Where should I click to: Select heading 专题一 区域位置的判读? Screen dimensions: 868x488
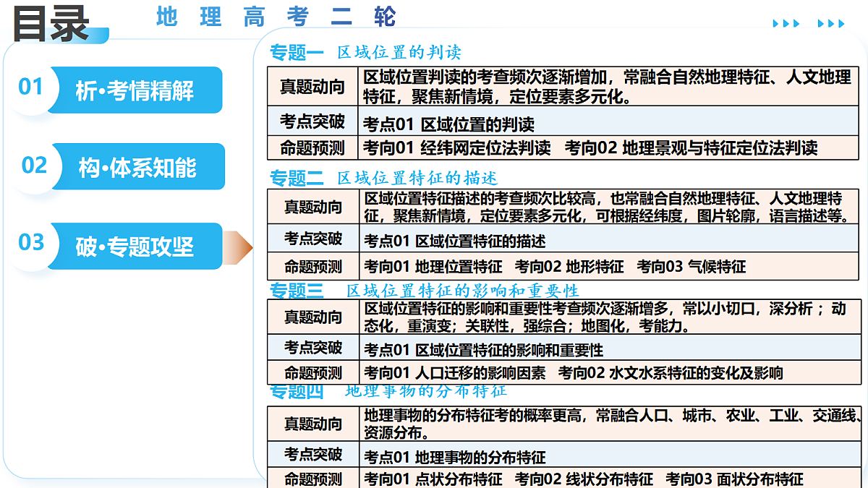coord(365,52)
